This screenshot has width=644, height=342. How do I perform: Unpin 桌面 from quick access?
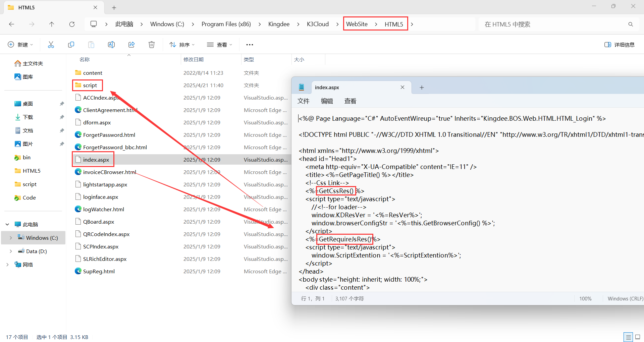(62, 104)
